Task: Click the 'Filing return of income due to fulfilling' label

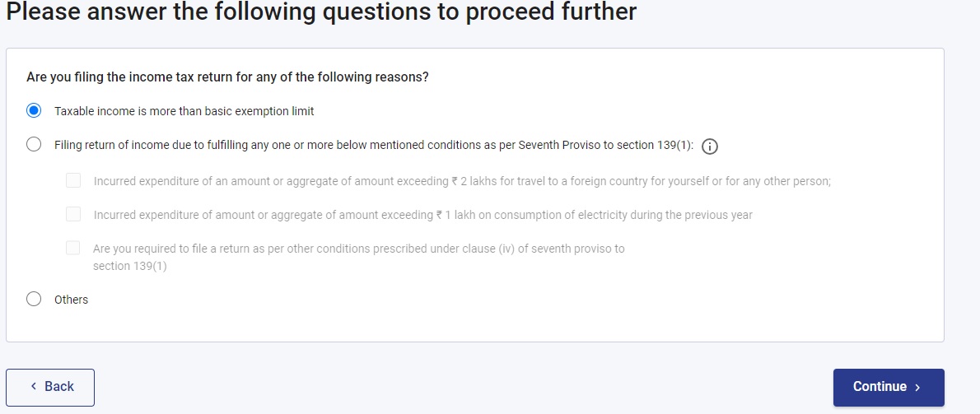Action: [x=373, y=146]
